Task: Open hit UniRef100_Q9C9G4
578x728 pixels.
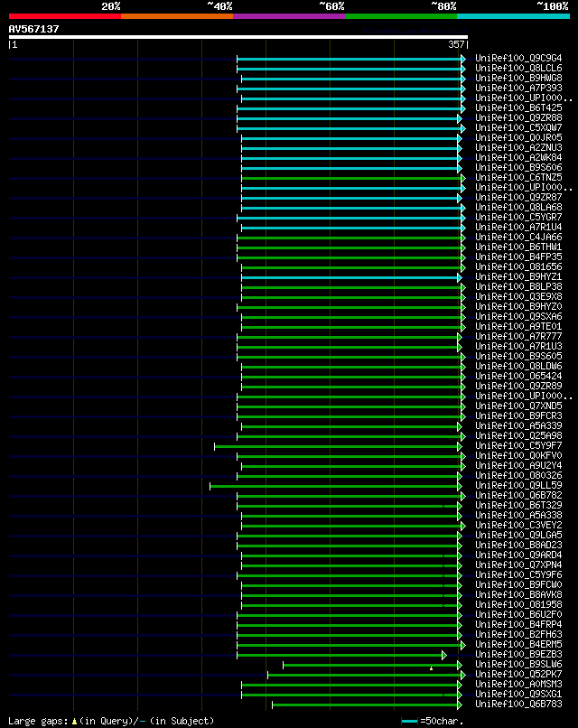Action: pyautogui.click(x=518, y=58)
